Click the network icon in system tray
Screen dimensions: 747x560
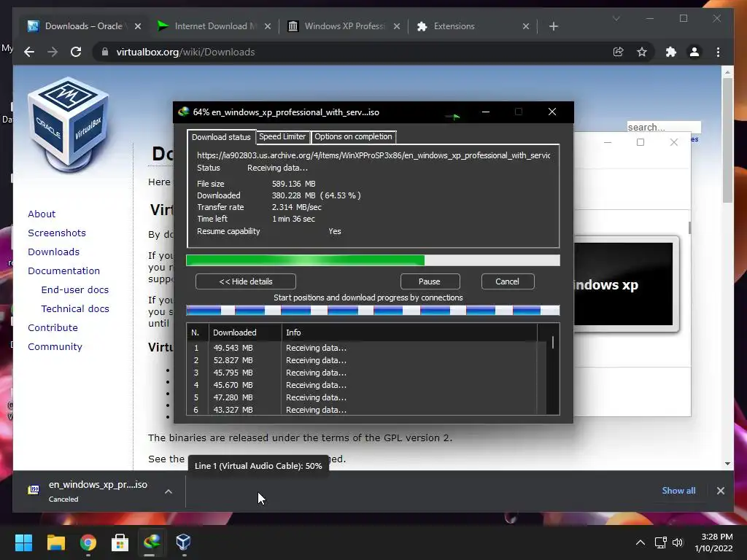(660, 542)
